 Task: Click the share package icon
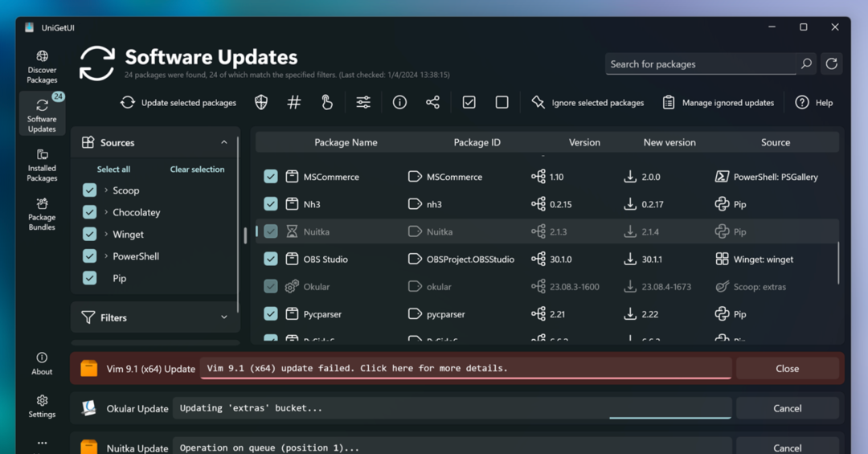tap(432, 102)
